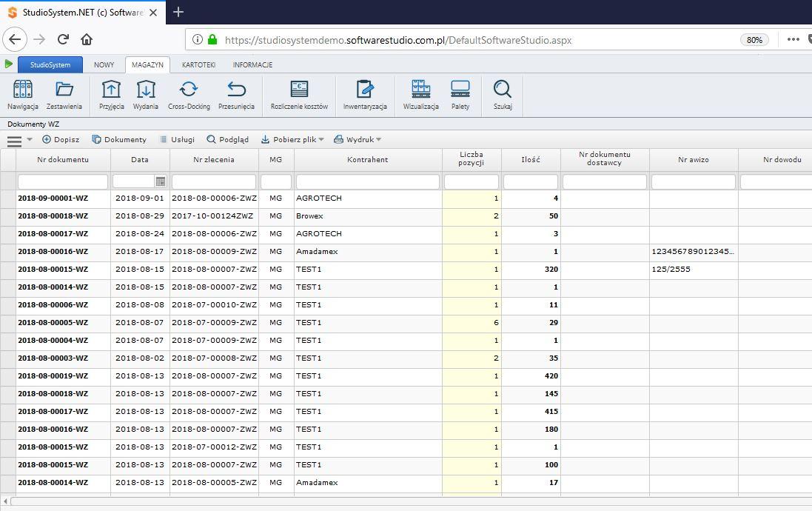
Task: Focus the Nr awizo filter field
Action: 694,181
